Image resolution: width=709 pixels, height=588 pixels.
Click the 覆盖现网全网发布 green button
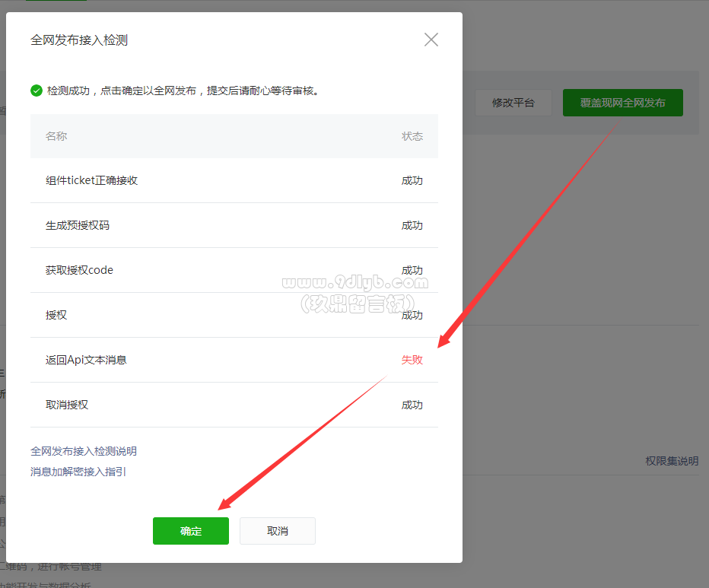tap(622, 103)
